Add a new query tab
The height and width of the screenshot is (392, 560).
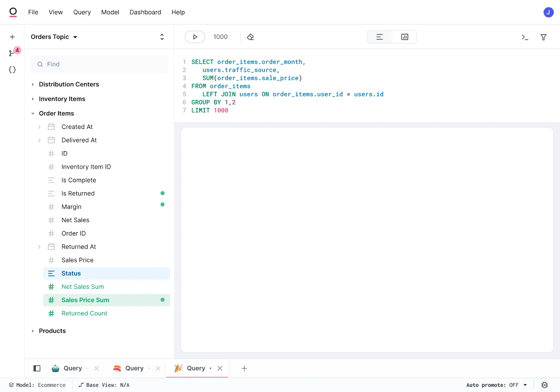pos(244,368)
